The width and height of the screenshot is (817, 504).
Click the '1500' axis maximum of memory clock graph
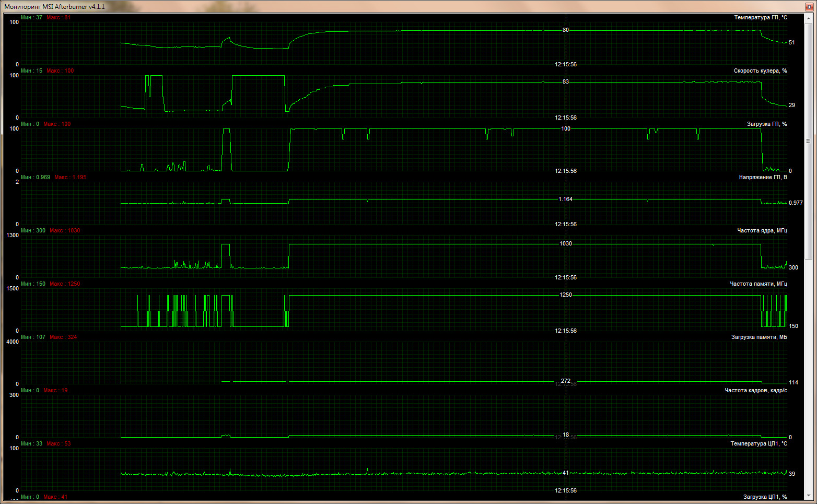(x=13, y=289)
